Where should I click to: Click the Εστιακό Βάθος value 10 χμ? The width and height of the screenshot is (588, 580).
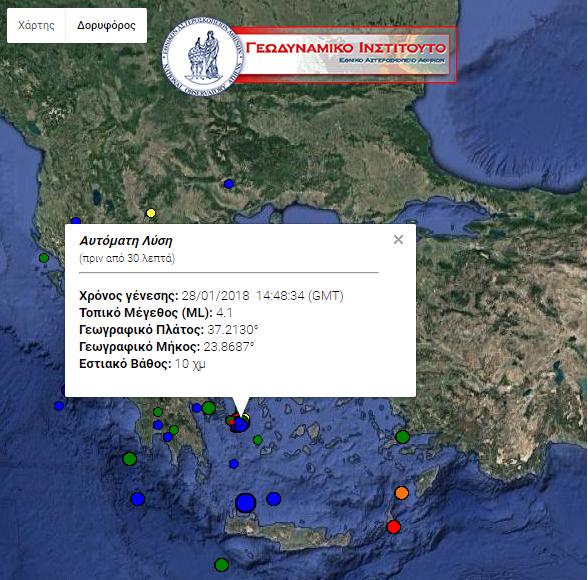point(190,364)
